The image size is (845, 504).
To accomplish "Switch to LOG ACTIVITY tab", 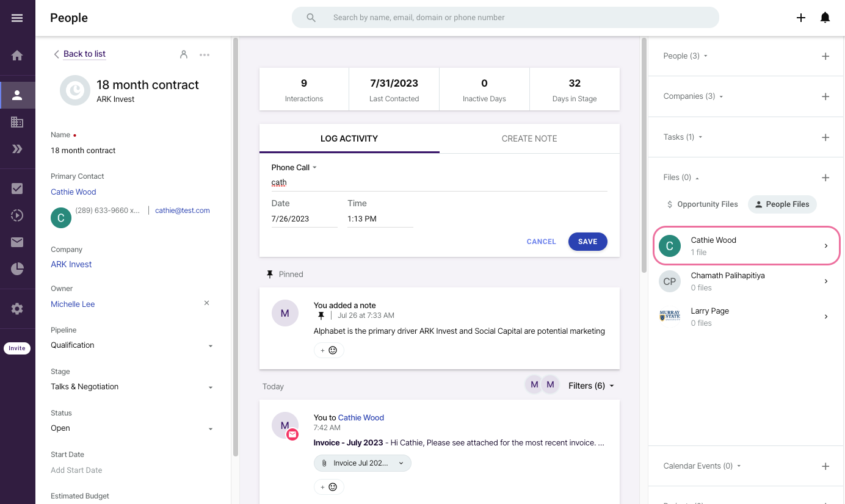I will [x=349, y=139].
